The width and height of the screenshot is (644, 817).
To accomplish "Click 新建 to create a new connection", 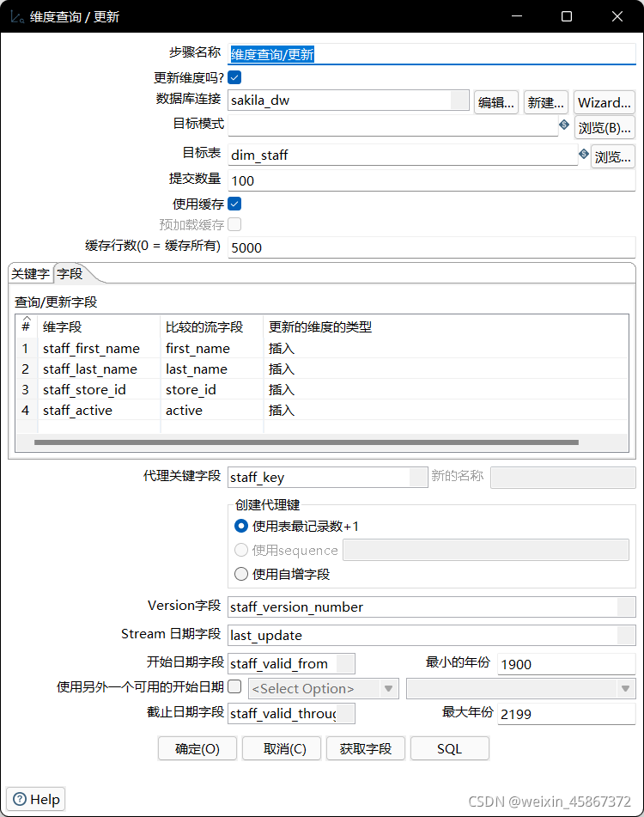I will [x=545, y=102].
